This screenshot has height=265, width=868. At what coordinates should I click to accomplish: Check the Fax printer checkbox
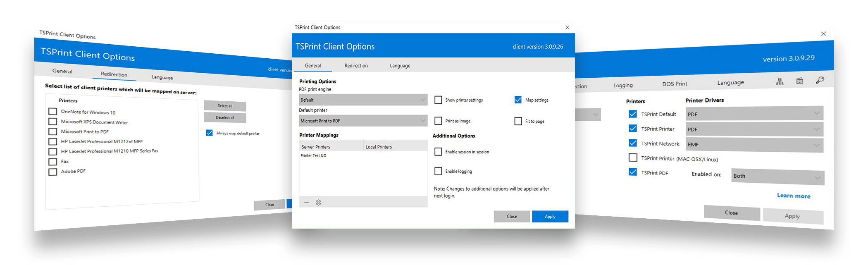(52, 162)
